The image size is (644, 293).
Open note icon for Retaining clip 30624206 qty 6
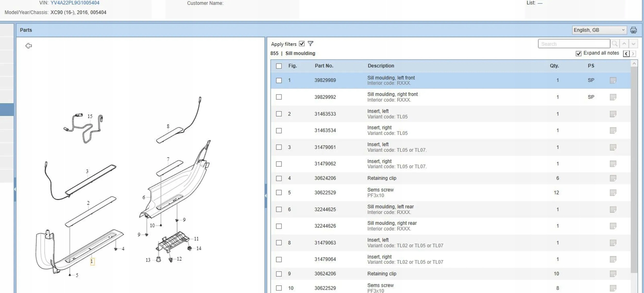coord(613,178)
